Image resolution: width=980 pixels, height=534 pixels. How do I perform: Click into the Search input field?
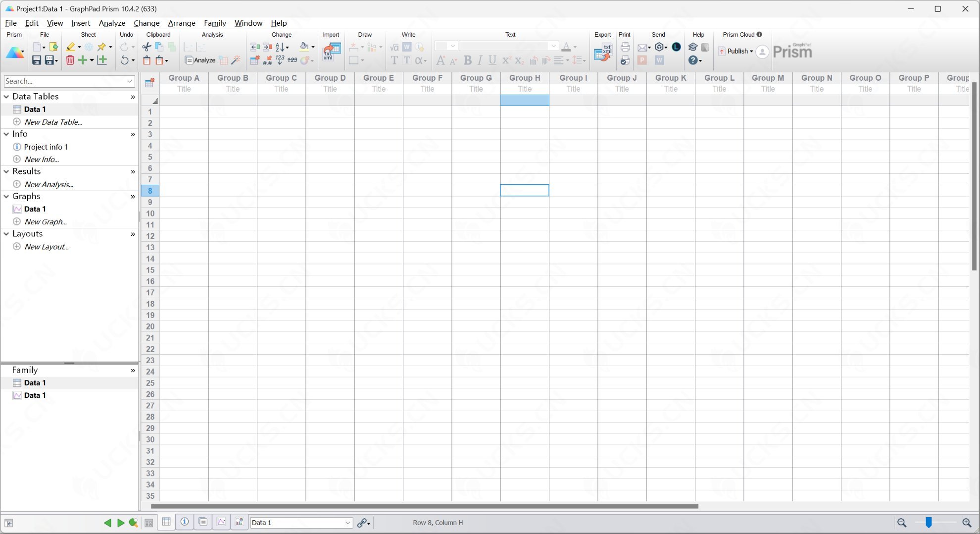click(64, 81)
